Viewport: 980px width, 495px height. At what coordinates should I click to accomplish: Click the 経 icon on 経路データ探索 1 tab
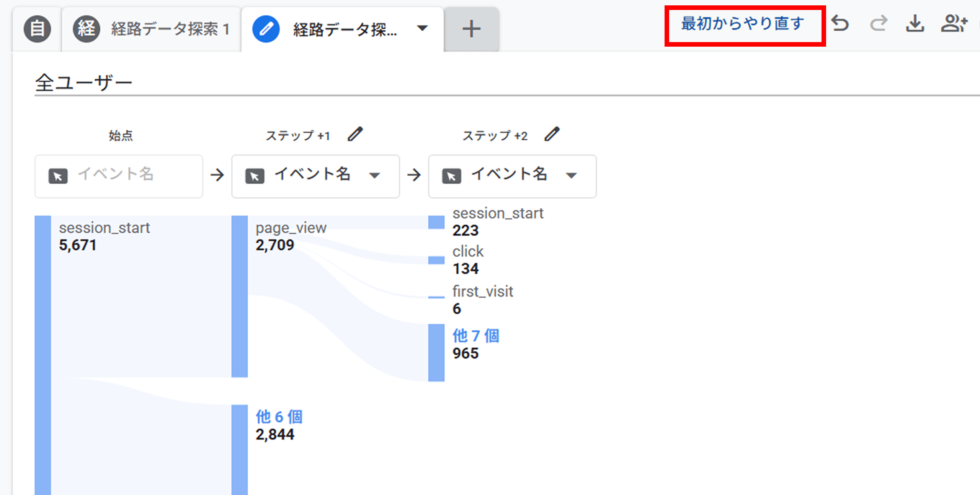[87, 29]
